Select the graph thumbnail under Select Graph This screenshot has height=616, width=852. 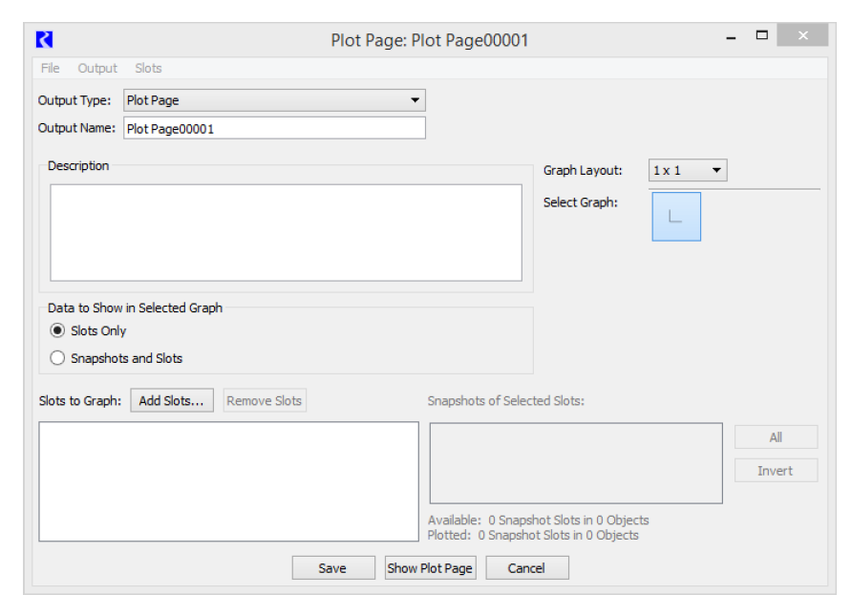pyautogui.click(x=676, y=217)
